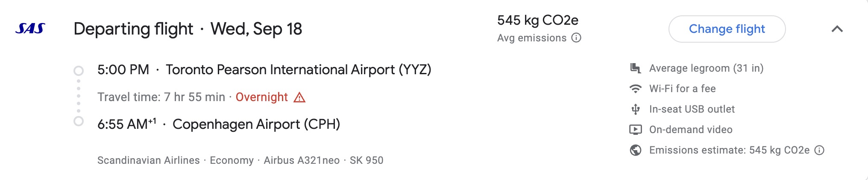Click the Average legroom (31 in) text

click(x=706, y=68)
